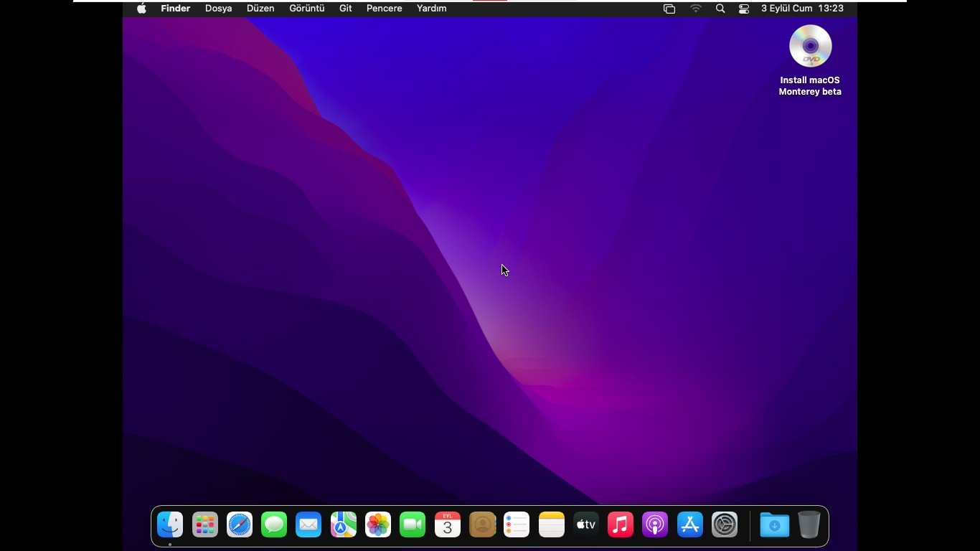
Task: Open Mail from the Dock
Action: point(308,525)
